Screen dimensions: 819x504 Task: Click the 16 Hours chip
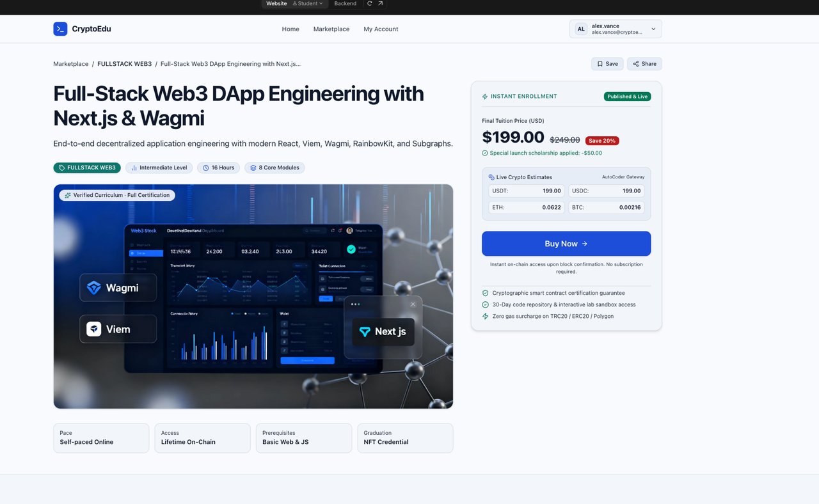219,168
